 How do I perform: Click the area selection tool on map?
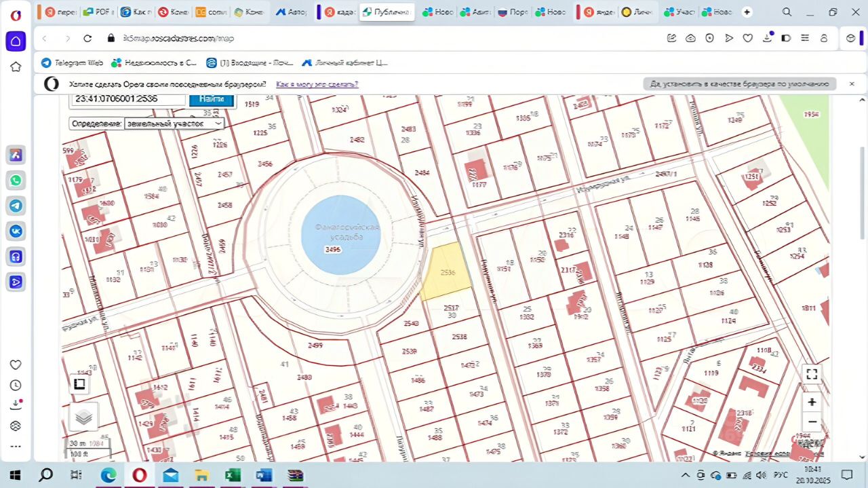pos(79,385)
